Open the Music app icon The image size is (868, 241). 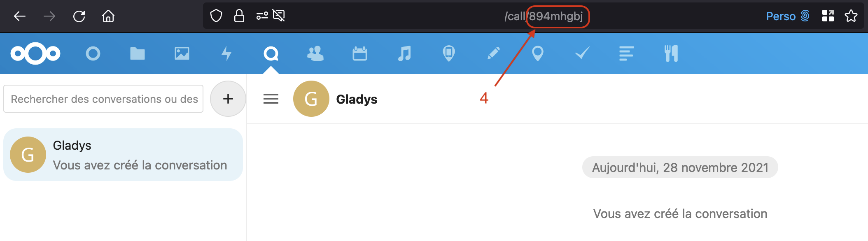404,53
